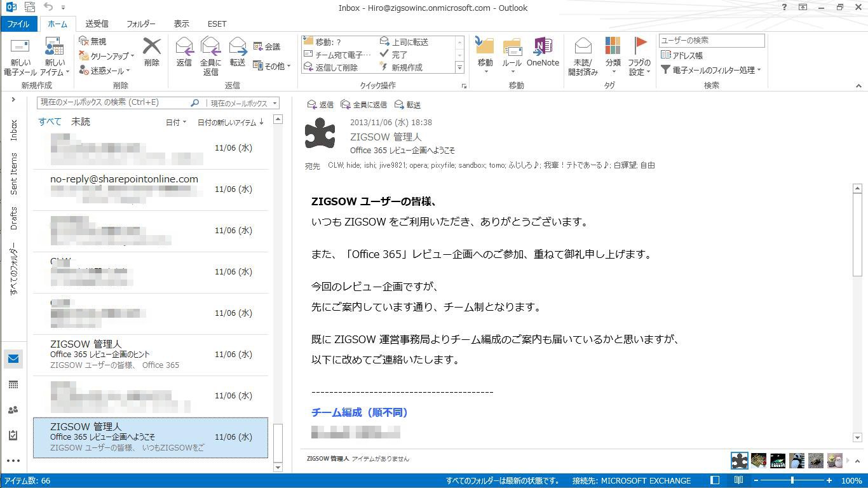Click the 無視 ignore conversation button

[x=93, y=41]
